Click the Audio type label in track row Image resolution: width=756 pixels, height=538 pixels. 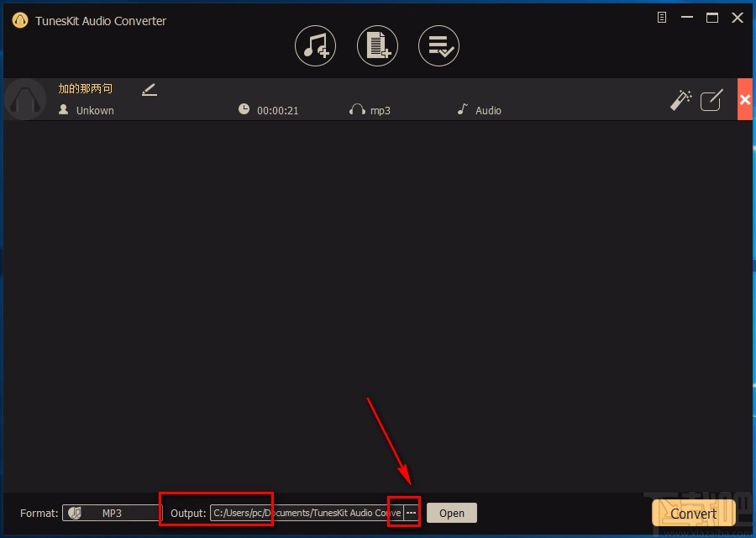[x=488, y=110]
